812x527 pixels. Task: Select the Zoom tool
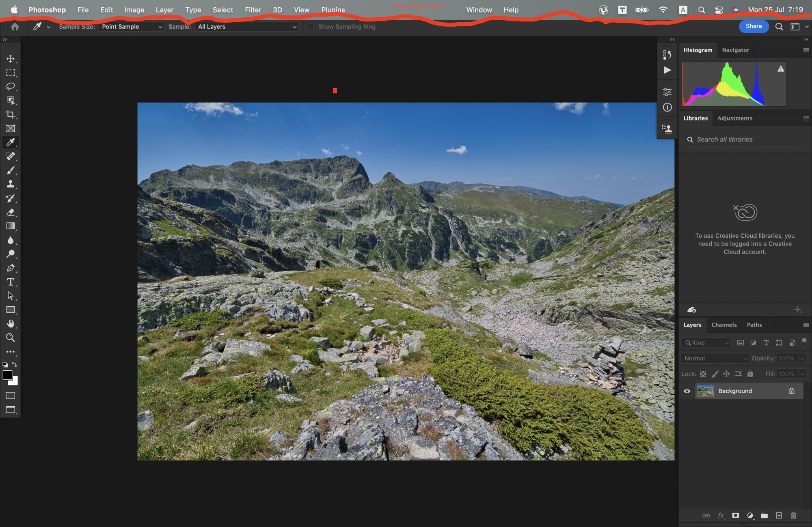(x=11, y=338)
